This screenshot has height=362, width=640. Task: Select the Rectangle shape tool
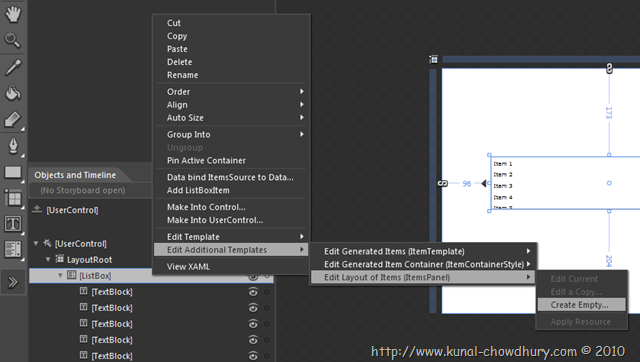coord(13,172)
